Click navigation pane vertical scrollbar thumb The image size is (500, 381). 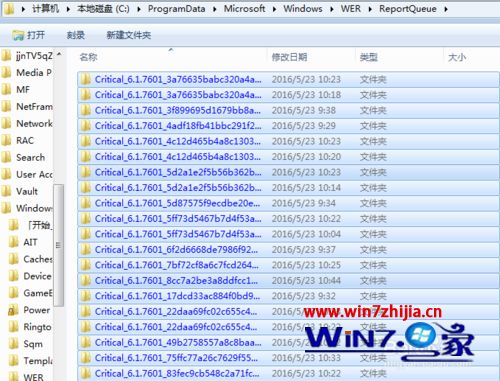pos(58,245)
